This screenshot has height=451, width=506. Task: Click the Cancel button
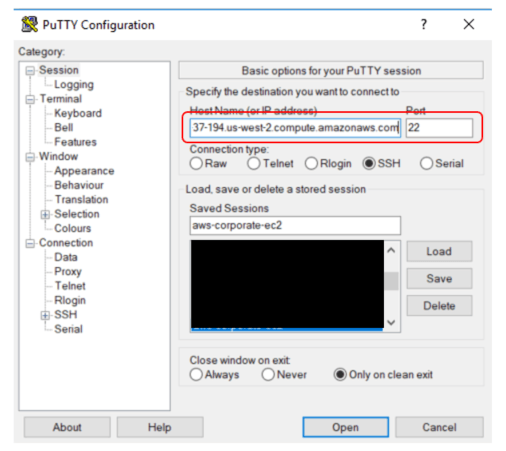tap(439, 427)
